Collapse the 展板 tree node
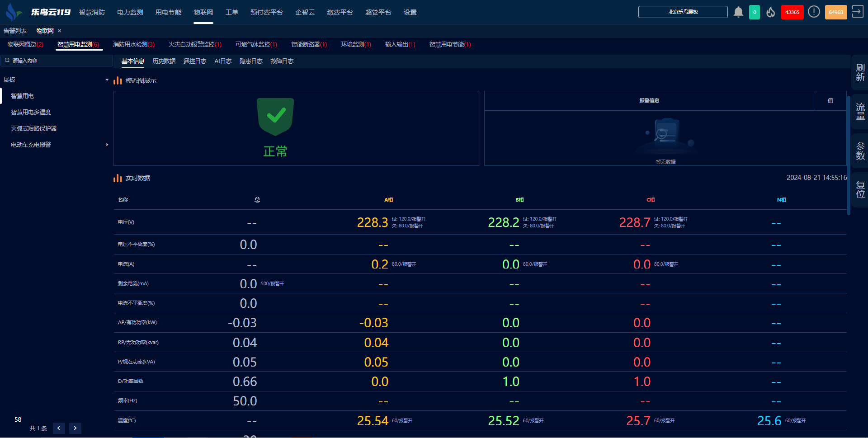 (107, 80)
